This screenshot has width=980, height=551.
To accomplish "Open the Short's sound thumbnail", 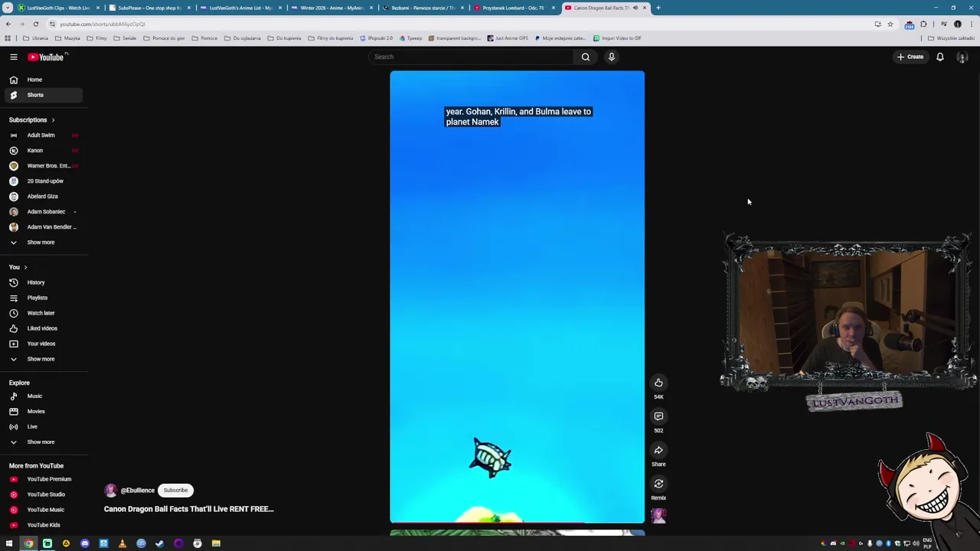I will click(x=658, y=516).
